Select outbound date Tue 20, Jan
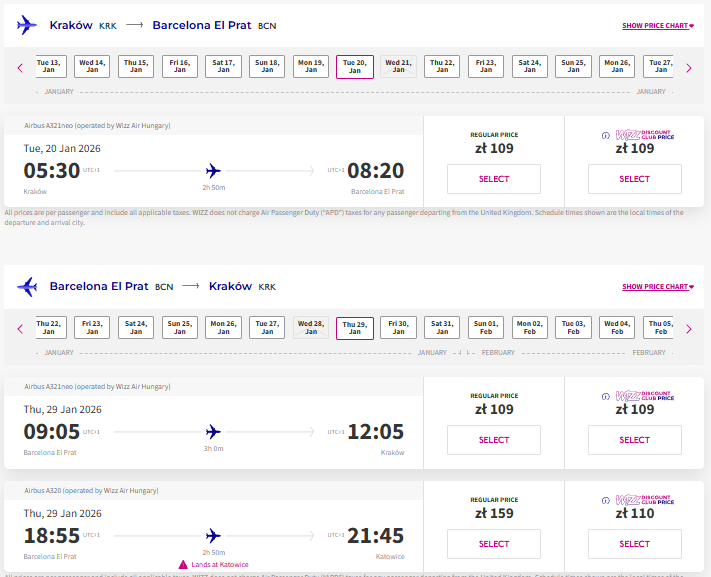 (x=355, y=67)
